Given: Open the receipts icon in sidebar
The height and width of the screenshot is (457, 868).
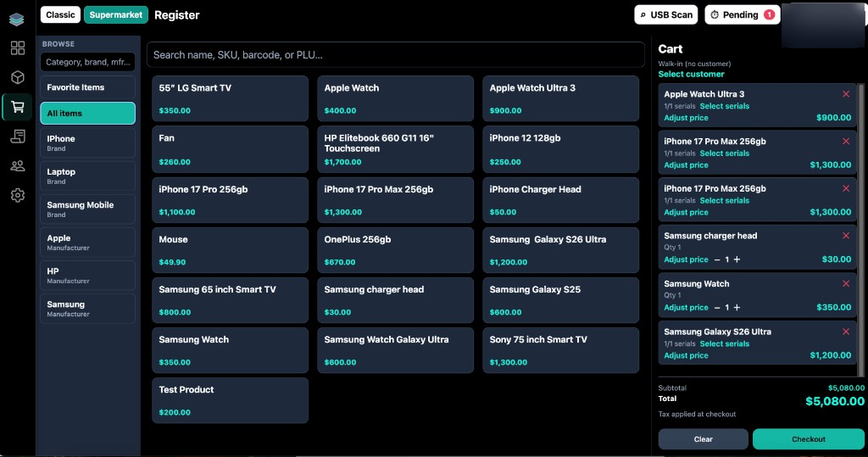Looking at the screenshot, I should pos(18,137).
